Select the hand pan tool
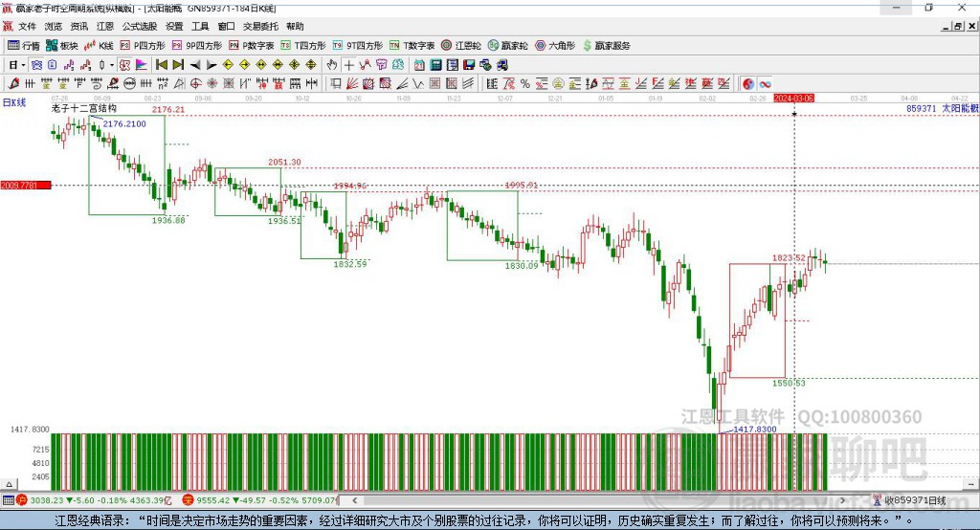This screenshot has width=980, height=530. click(x=332, y=65)
